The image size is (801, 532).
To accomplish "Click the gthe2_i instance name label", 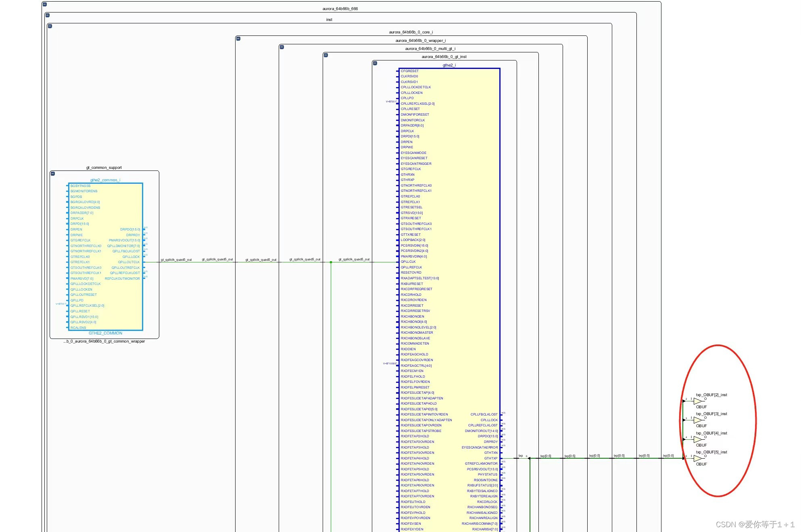I will (x=449, y=65).
